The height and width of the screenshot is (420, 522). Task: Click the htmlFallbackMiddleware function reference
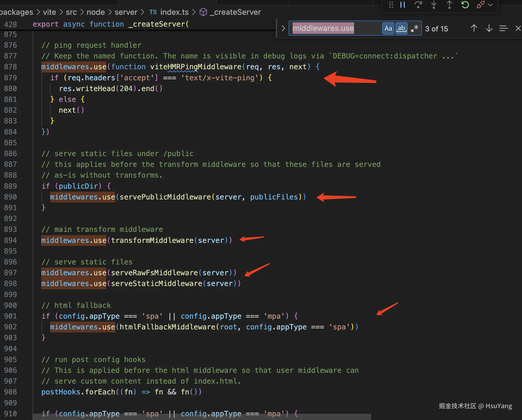167,327
